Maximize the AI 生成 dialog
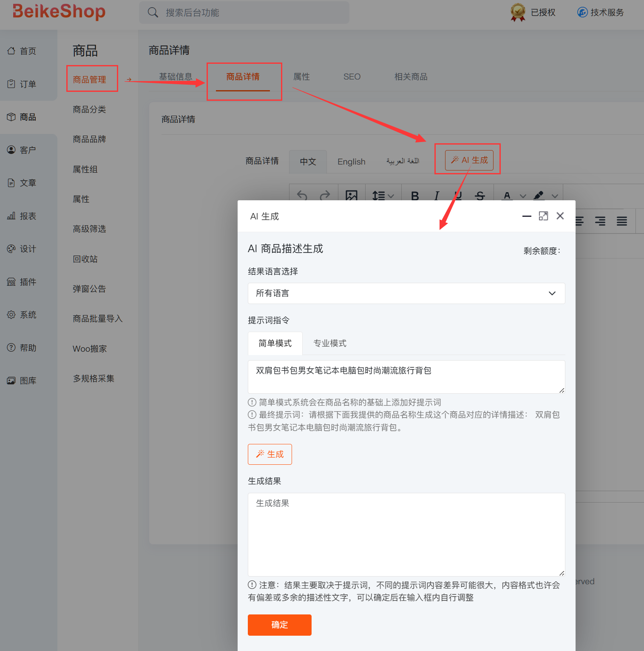The height and width of the screenshot is (651, 644). (x=543, y=216)
